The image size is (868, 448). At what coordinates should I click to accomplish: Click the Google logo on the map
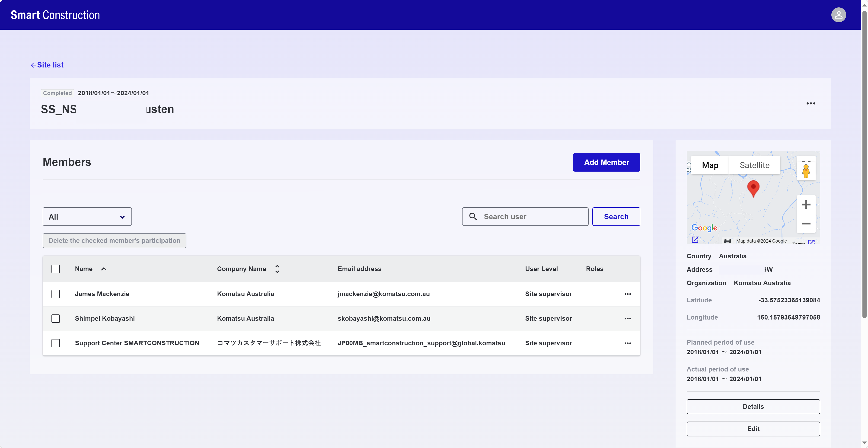[x=704, y=228]
